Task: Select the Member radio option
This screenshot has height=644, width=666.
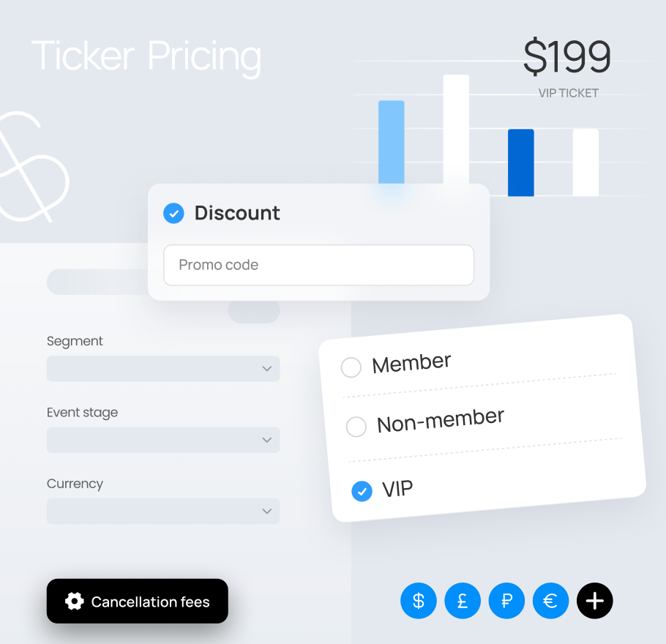Action: pos(351,367)
